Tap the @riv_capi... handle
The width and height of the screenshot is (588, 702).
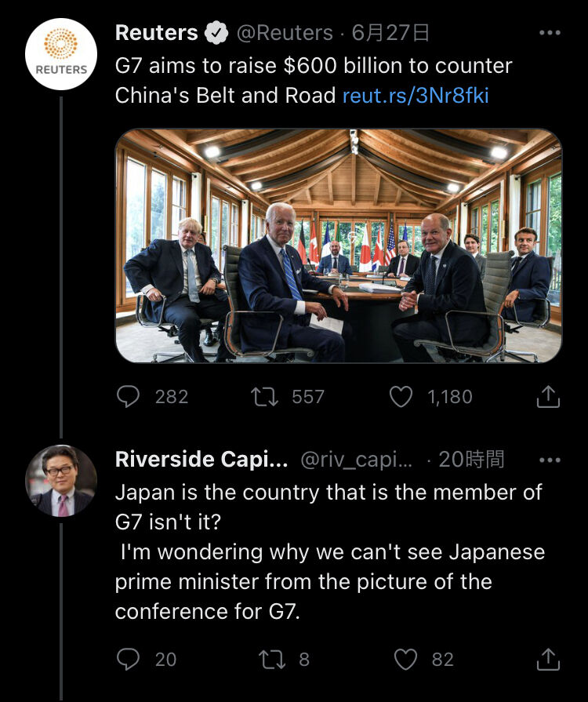(x=357, y=460)
